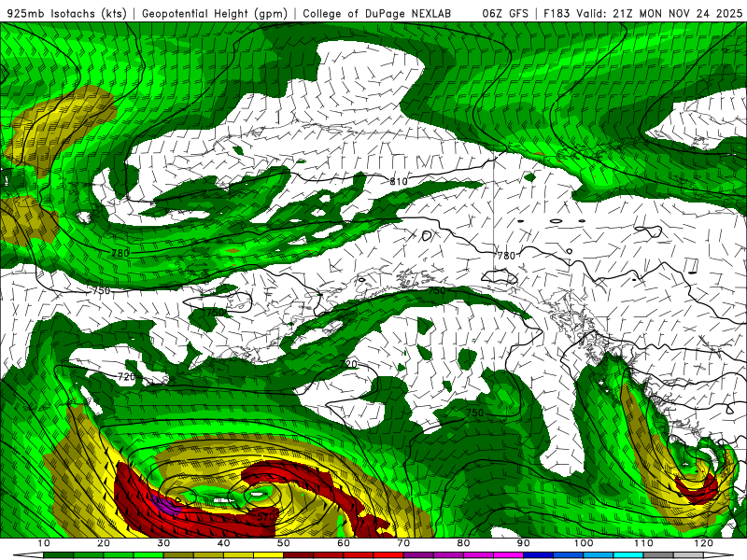Click the bright yellow 45-50 kt swatch
The image size is (747, 560).
click(x=268, y=555)
